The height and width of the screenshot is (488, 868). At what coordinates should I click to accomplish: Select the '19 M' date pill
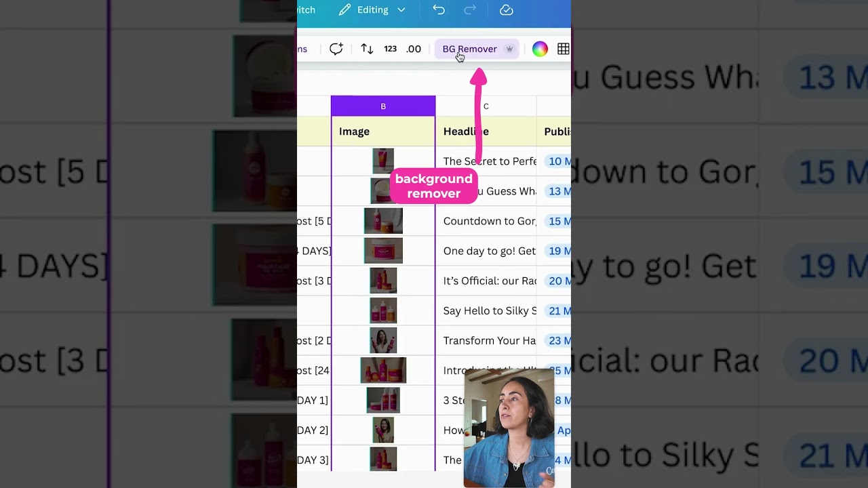(x=557, y=251)
